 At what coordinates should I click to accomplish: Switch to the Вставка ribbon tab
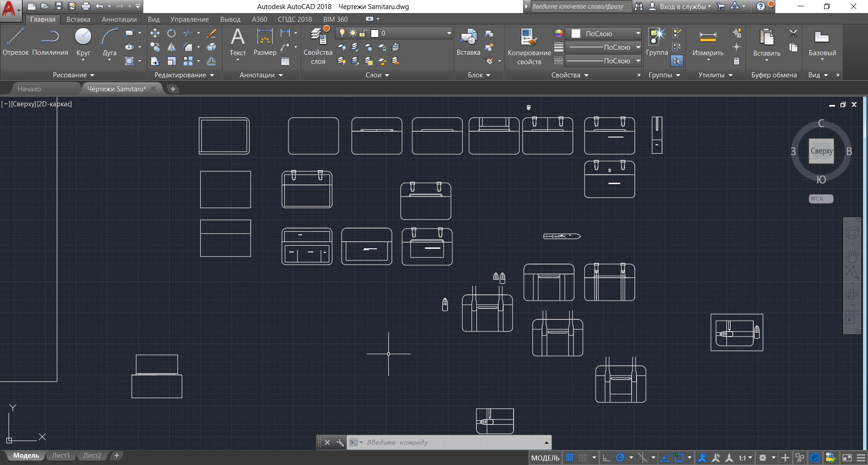(78, 19)
